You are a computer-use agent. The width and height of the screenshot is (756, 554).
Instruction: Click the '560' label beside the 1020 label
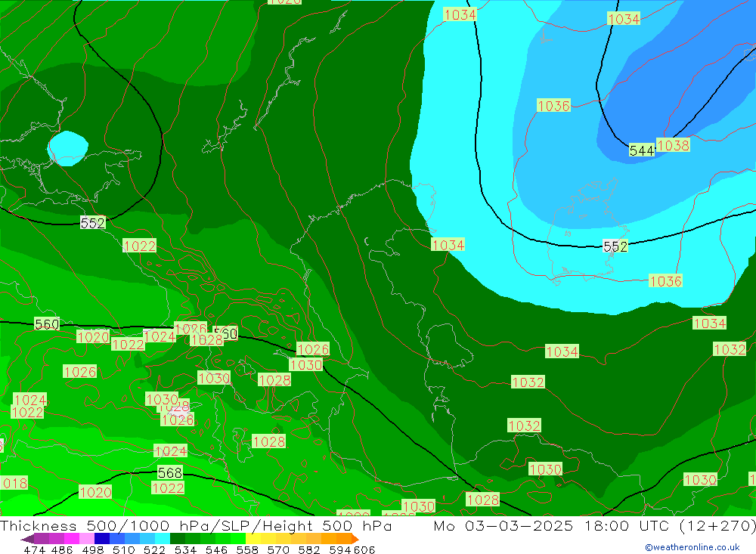click(x=47, y=324)
